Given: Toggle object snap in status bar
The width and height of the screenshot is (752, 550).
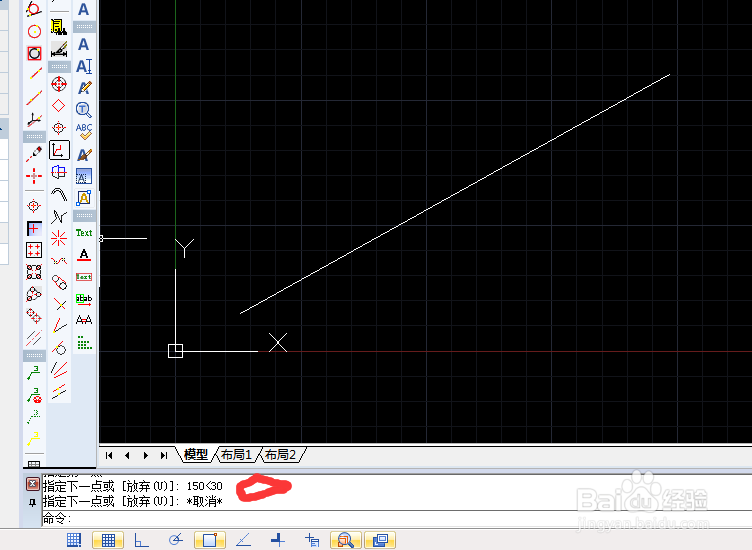Looking at the screenshot, I should pyautogui.click(x=210, y=540).
